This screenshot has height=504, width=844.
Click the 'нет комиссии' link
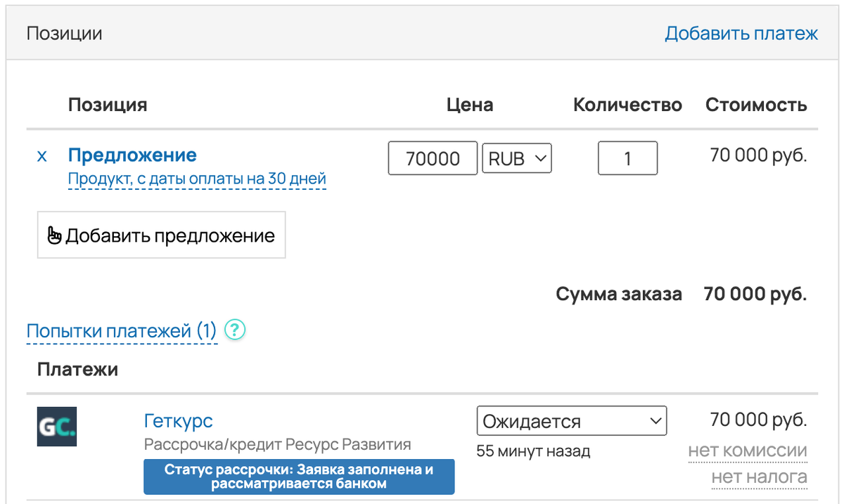pos(747,451)
